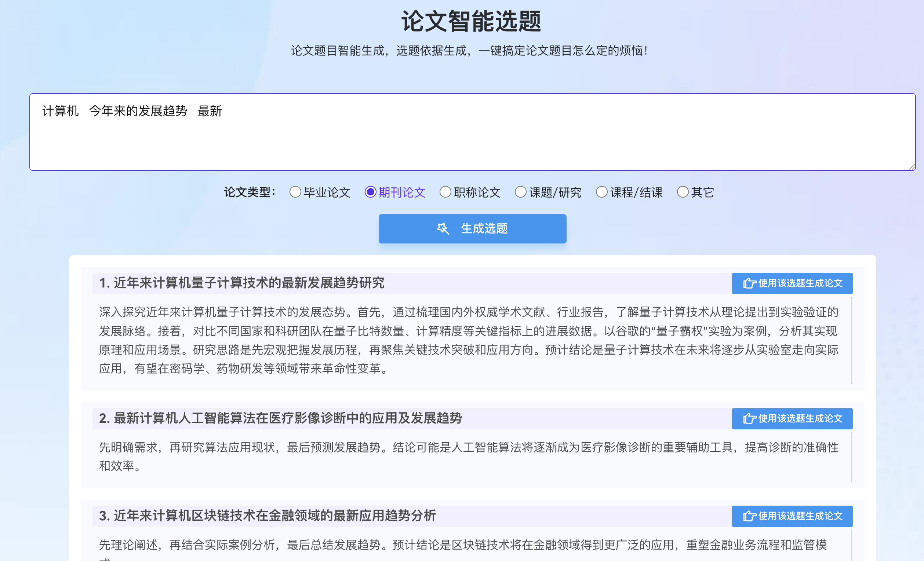Select the 期刊论文 radio option
This screenshot has height=561, width=924.
click(x=370, y=192)
